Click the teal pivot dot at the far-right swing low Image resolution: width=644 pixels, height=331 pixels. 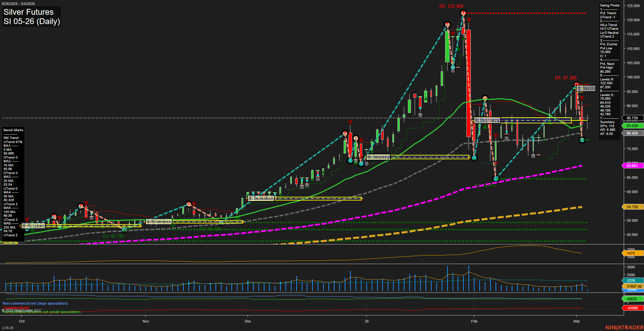[583, 140]
